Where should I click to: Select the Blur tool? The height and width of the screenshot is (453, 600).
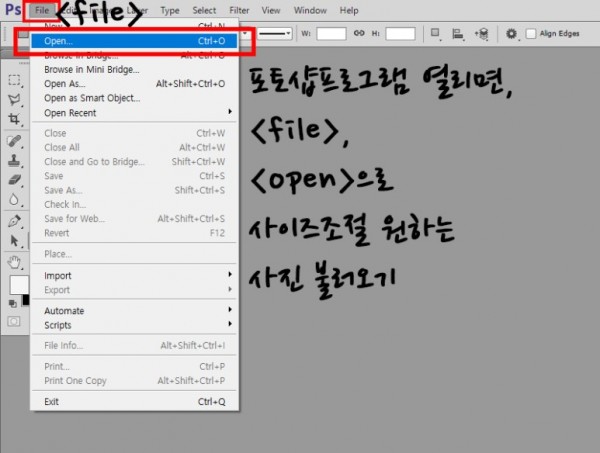[x=14, y=199]
